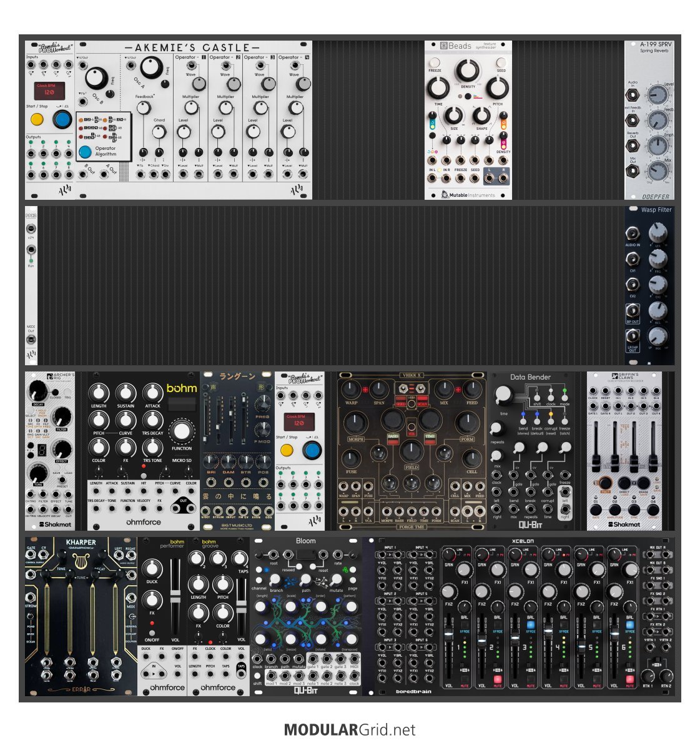Click the Clock BPM display on third-row Pamela's
Screen dimensions: 700x743
(298, 421)
